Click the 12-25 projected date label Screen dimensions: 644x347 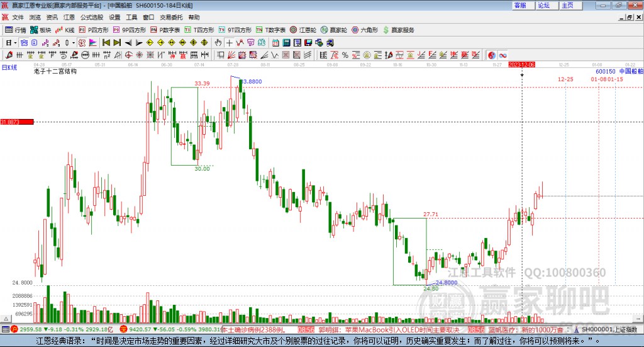point(565,79)
